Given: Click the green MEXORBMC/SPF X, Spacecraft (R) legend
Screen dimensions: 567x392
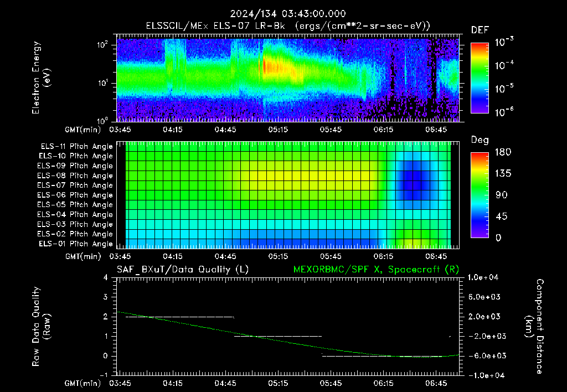Looking at the screenshot, I should pos(376,270).
